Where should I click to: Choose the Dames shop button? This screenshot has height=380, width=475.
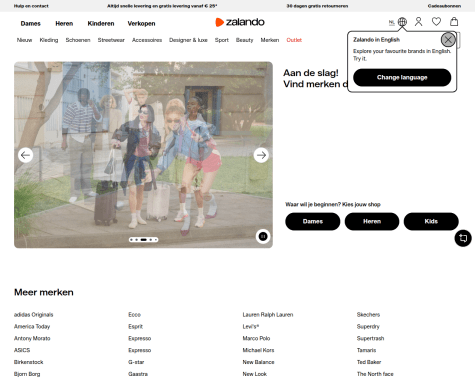(x=313, y=221)
